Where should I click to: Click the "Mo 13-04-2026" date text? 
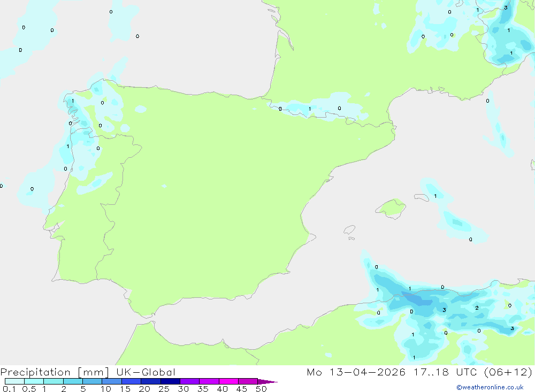(x=356, y=372)
